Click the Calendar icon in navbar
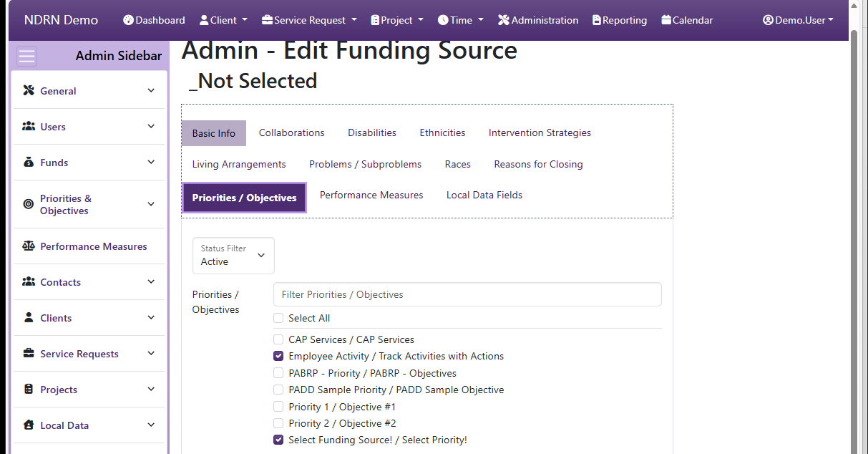This screenshot has width=868, height=454. [x=666, y=20]
